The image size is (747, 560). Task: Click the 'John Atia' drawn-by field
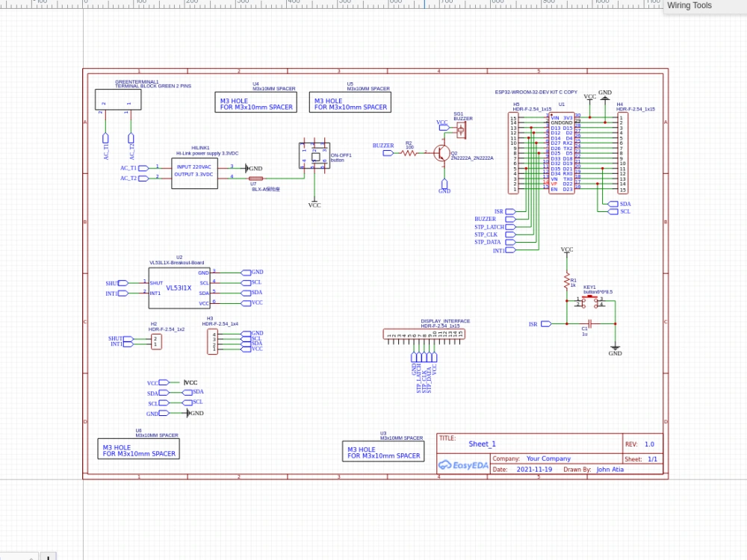click(x=610, y=470)
